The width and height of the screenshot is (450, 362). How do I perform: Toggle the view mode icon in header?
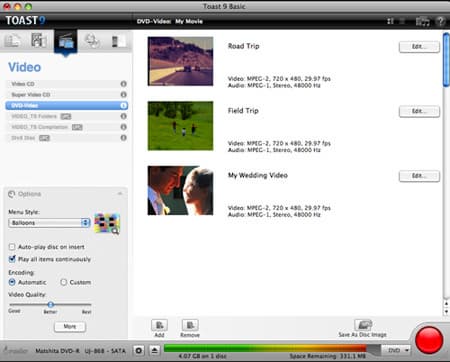[x=390, y=21]
